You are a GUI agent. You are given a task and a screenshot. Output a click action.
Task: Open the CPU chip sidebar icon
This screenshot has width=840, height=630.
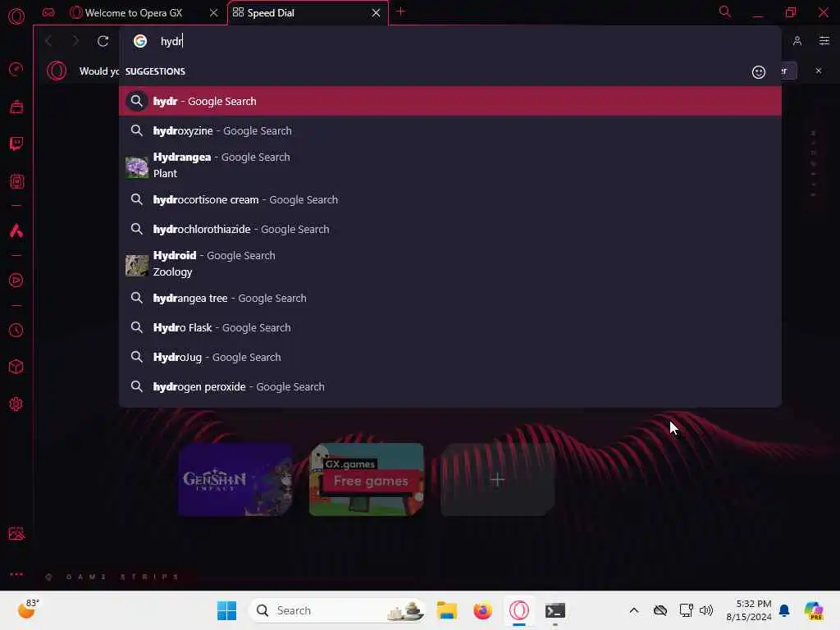pyautogui.click(x=16, y=181)
